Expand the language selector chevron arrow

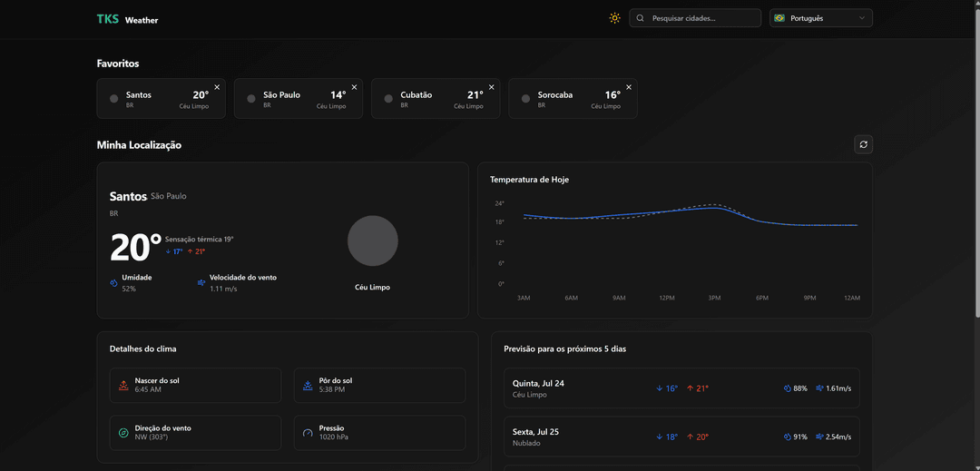pos(861,18)
